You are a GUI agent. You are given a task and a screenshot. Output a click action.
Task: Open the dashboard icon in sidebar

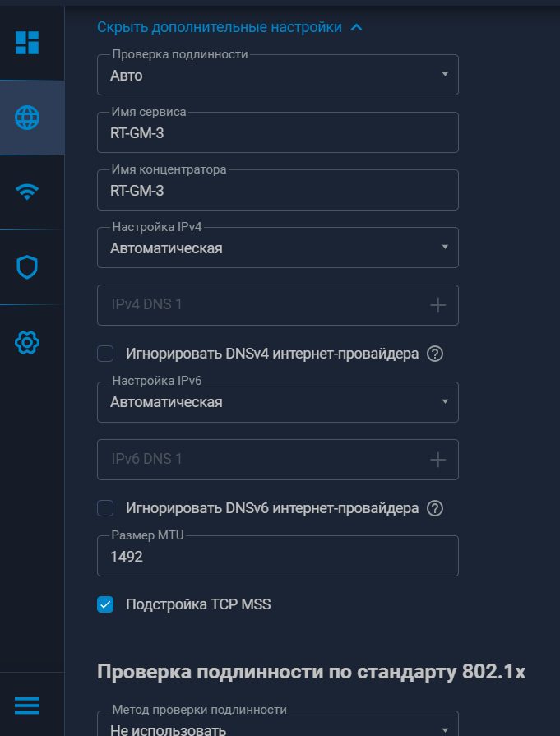tap(27, 43)
